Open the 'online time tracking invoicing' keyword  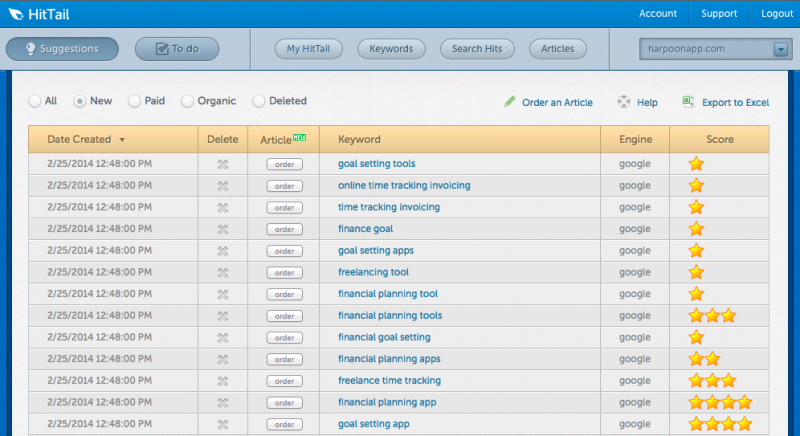coord(404,185)
